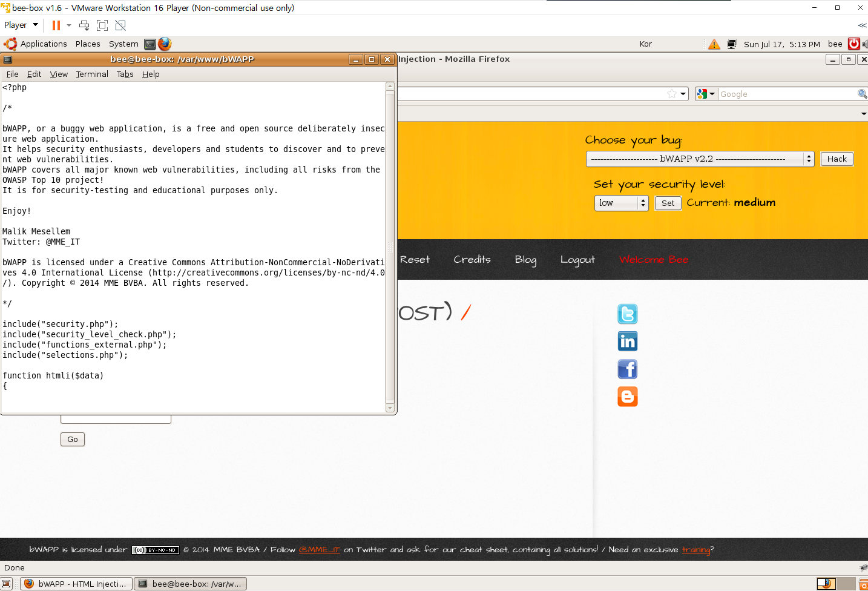This screenshot has height=591, width=868.
Task: Open terminal File menu
Action: pyautogui.click(x=12, y=74)
